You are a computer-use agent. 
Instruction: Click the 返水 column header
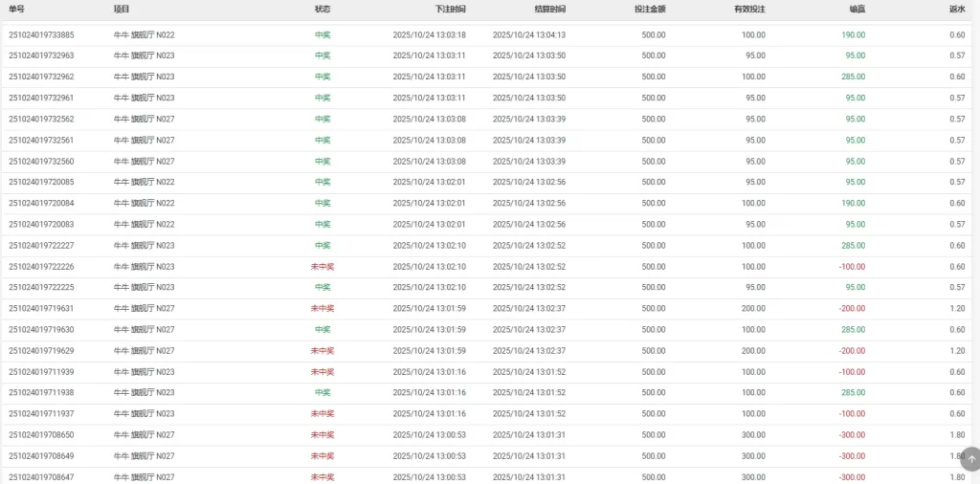click(957, 9)
